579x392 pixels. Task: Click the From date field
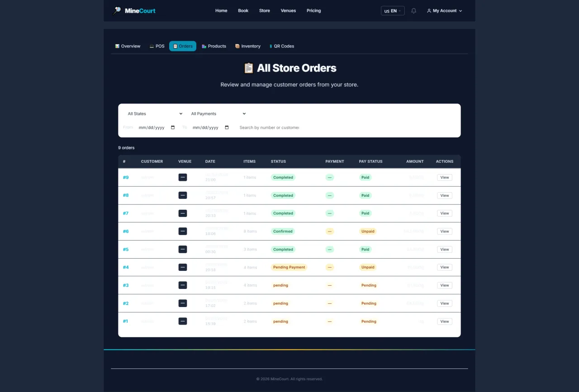[157, 128]
